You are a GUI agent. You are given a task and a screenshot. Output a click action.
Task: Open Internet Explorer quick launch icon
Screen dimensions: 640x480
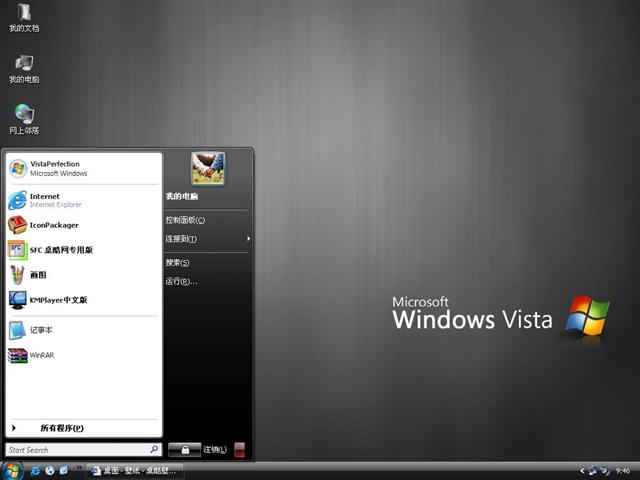tap(36, 471)
